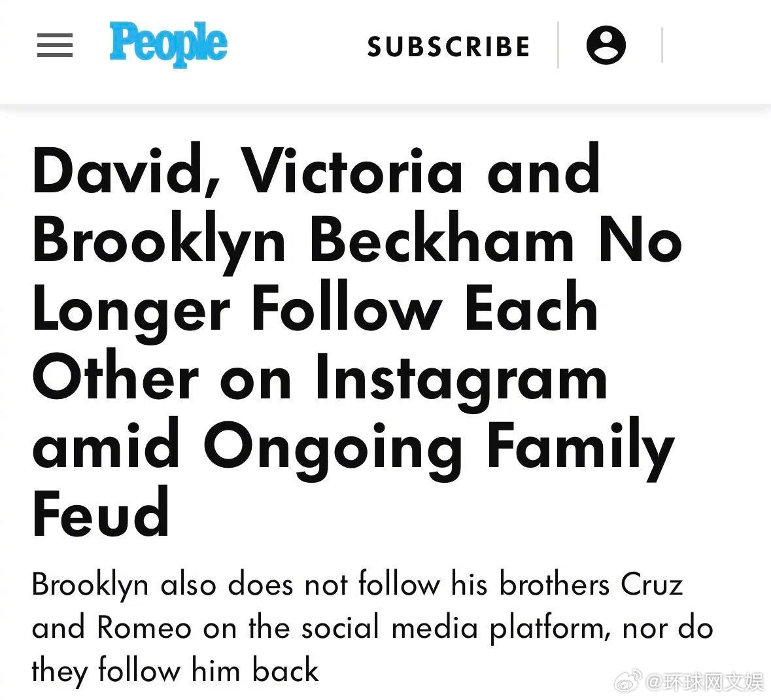The image size is (771, 700).
Task: Click "Longer Follow Each" headline line
Action: pos(315,309)
